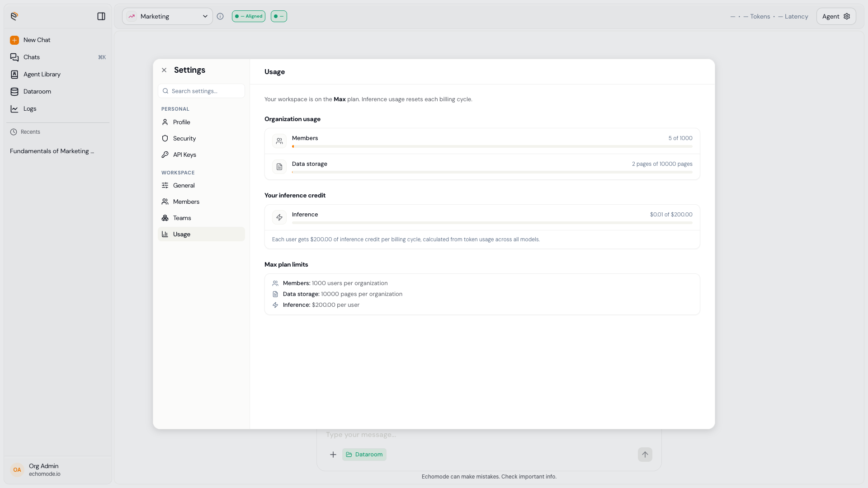The image size is (868, 488).
Task: Click the Echomode logo icon
Action: tap(14, 16)
